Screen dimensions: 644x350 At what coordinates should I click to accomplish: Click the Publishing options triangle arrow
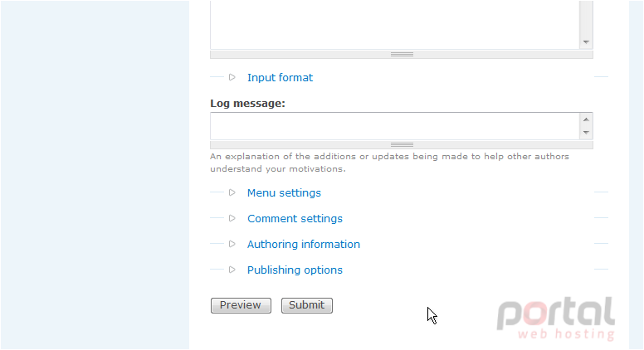coord(232,270)
